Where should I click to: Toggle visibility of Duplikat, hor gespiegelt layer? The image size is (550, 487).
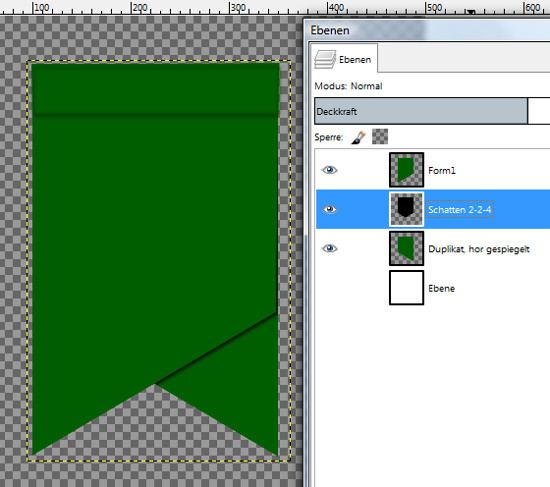[x=329, y=248]
